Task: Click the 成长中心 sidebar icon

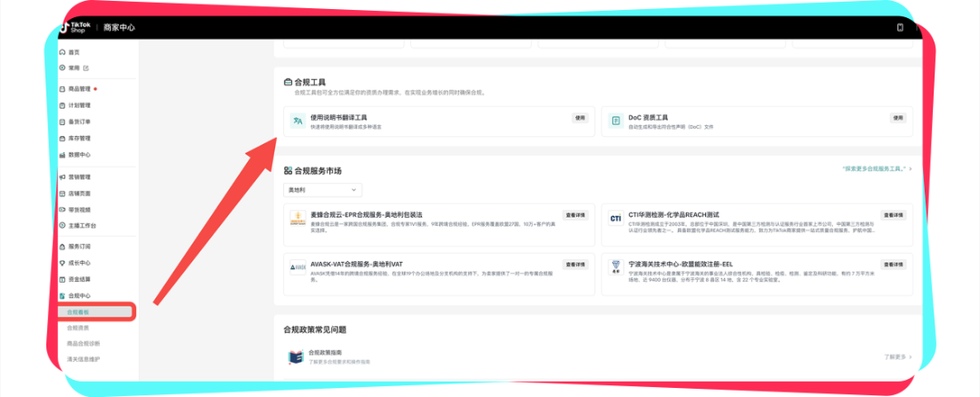Action: pyautogui.click(x=62, y=263)
